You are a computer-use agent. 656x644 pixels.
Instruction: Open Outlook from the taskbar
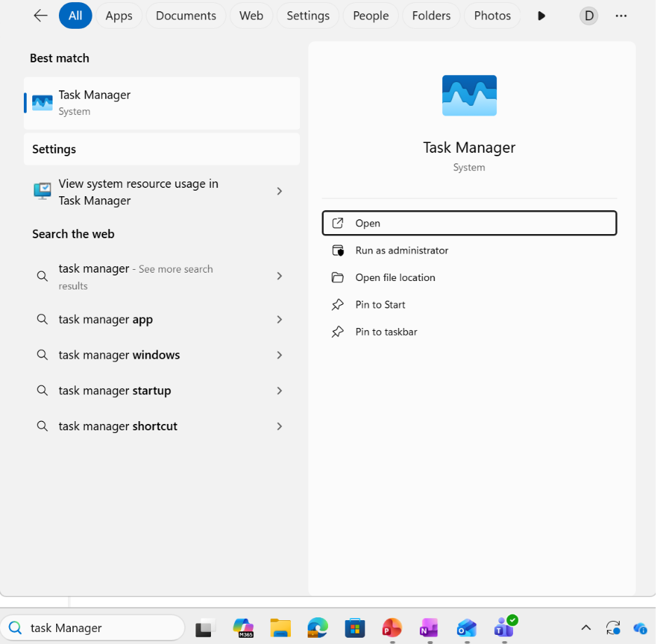pyautogui.click(x=467, y=627)
